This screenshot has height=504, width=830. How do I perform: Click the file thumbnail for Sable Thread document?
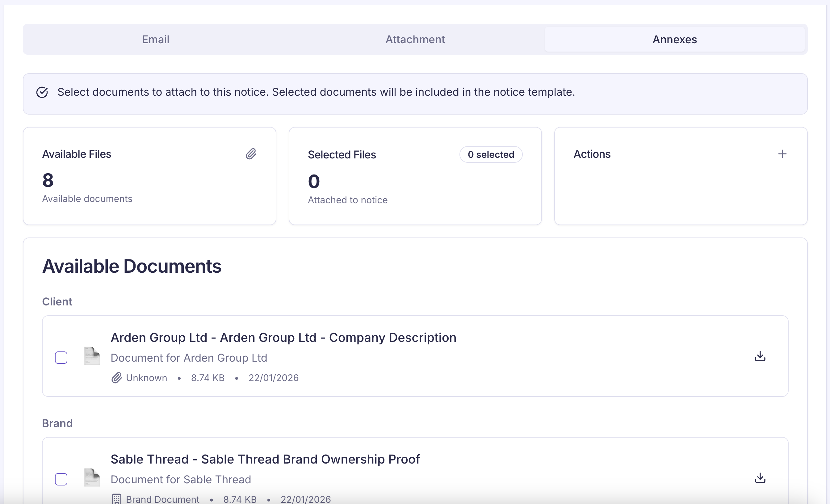[92, 478]
